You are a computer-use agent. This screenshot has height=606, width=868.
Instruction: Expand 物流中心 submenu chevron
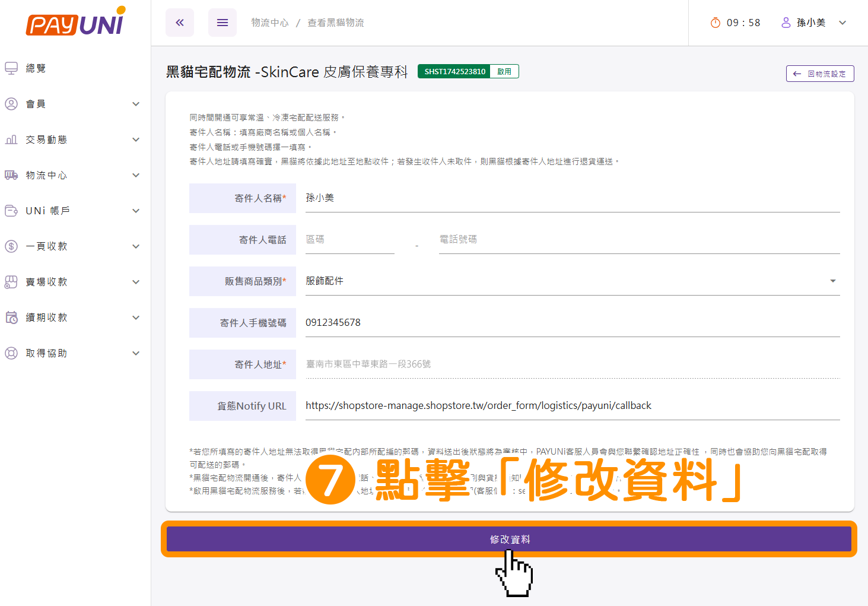(136, 175)
